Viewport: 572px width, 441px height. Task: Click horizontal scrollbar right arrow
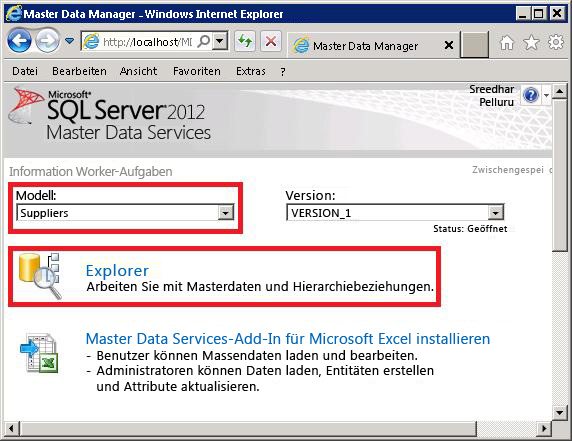[x=545, y=428]
